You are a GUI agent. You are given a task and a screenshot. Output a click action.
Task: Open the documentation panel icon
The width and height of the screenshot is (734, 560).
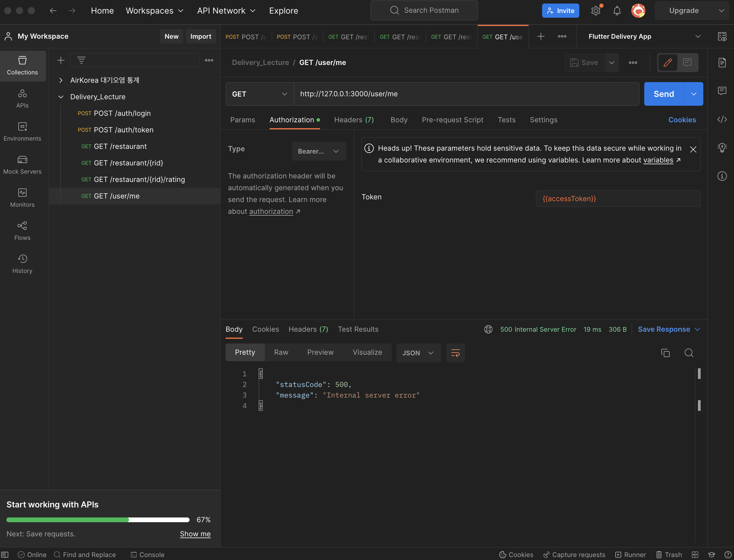point(722,62)
